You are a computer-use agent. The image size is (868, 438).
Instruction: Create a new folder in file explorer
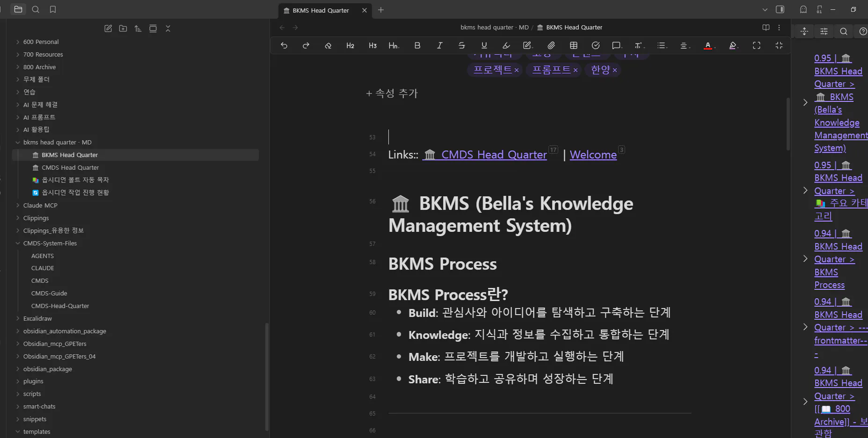[x=123, y=29]
